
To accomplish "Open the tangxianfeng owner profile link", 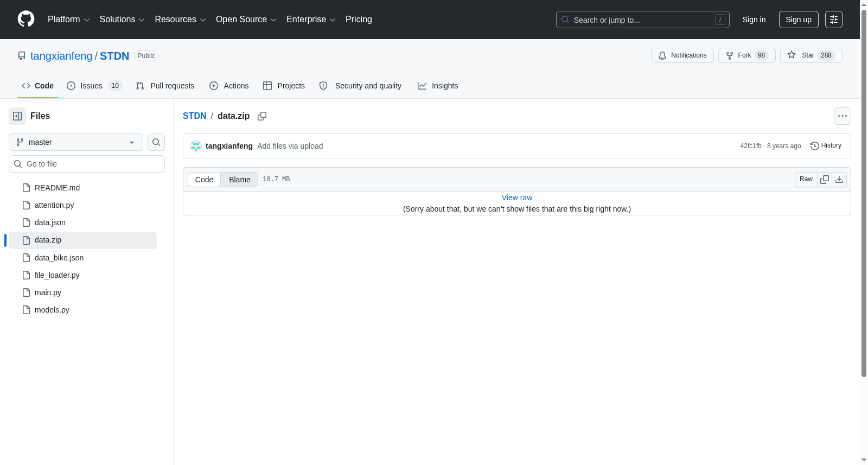I will [61, 56].
